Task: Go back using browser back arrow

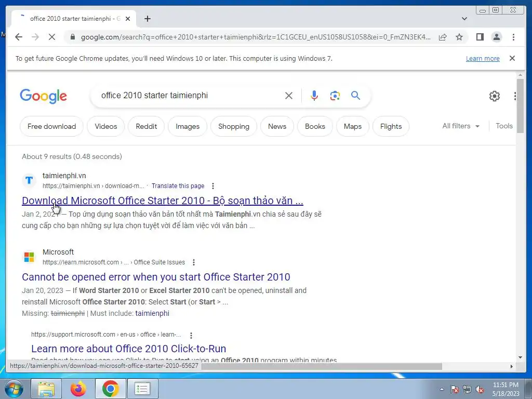Action: click(x=19, y=37)
